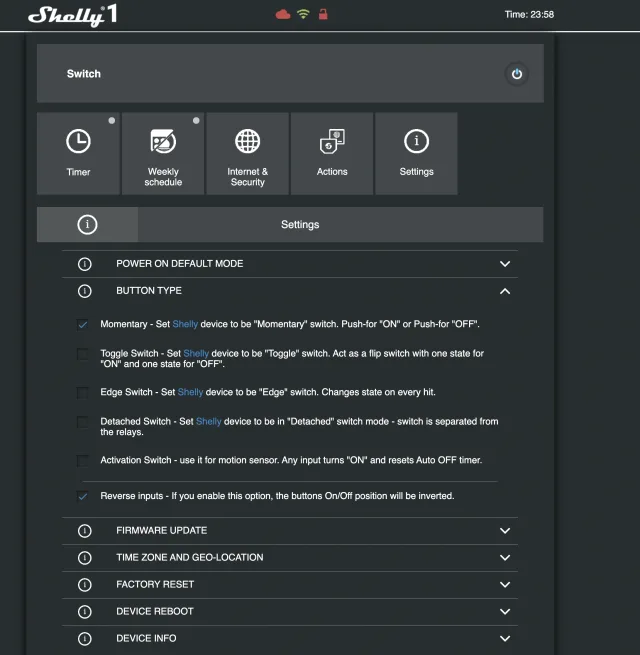
Task: Follow the Shelly link in Detached Switch description
Action: 208,421
